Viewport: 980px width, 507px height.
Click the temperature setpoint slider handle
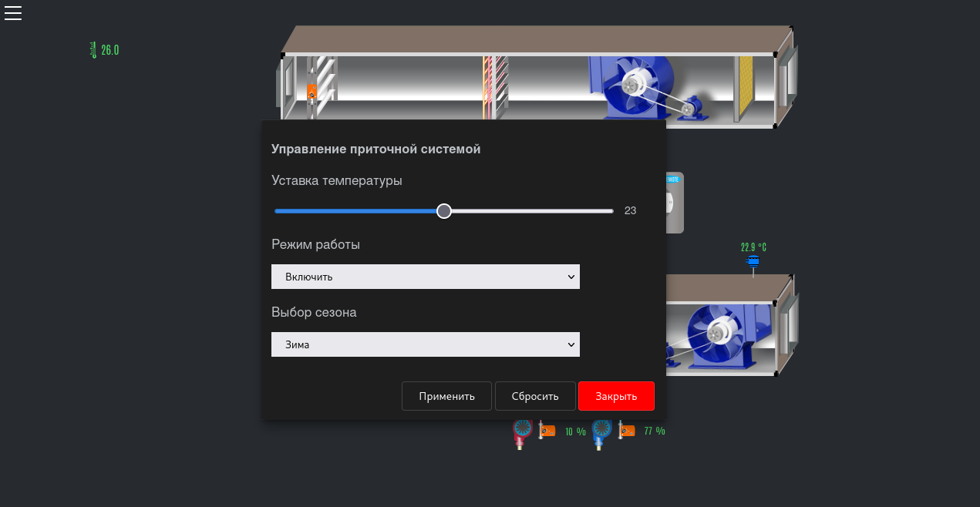(x=444, y=211)
